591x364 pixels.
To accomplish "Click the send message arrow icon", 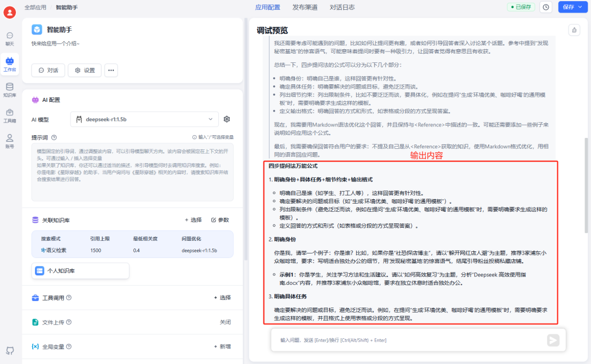I will point(553,340).
